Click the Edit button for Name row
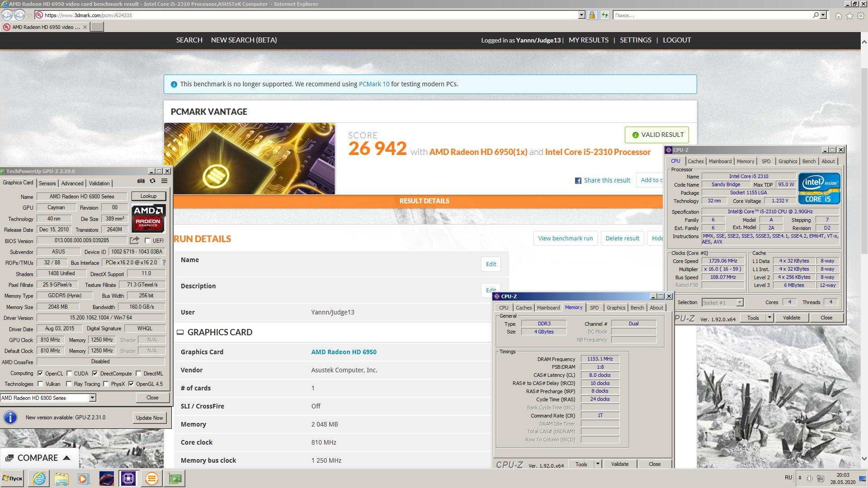Viewport: 868px width, 488px height. coord(491,264)
